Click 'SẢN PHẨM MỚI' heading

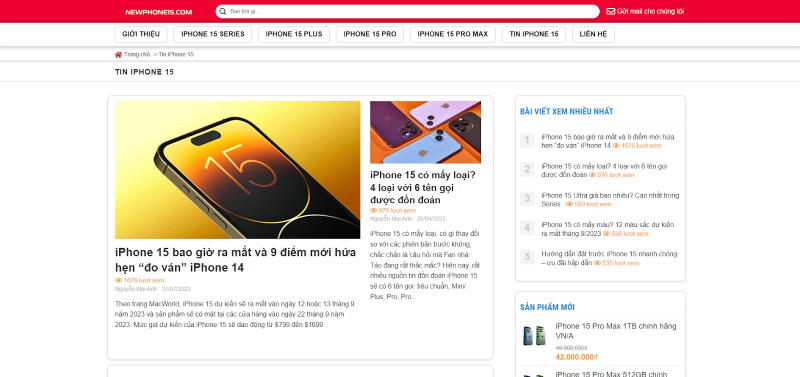547,307
